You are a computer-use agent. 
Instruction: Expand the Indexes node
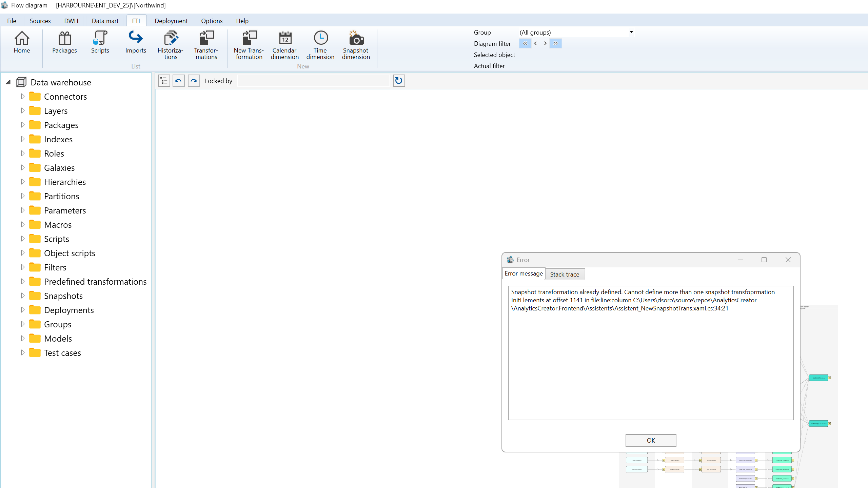[x=23, y=139]
